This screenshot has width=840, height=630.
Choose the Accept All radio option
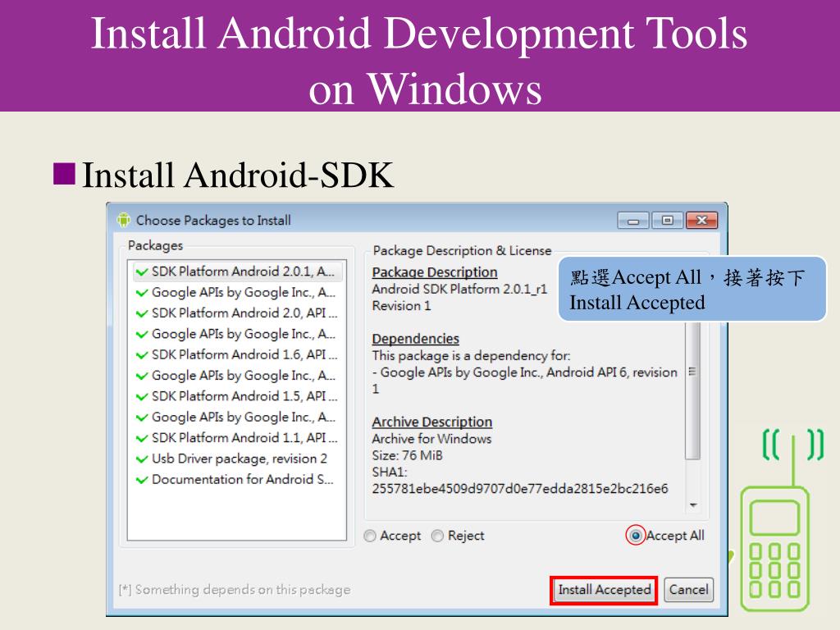(636, 536)
